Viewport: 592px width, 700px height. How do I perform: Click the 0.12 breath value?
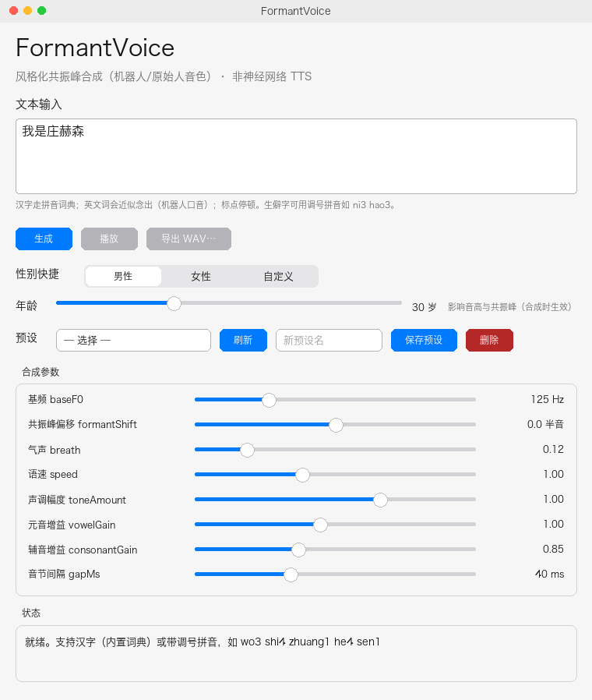coord(553,450)
